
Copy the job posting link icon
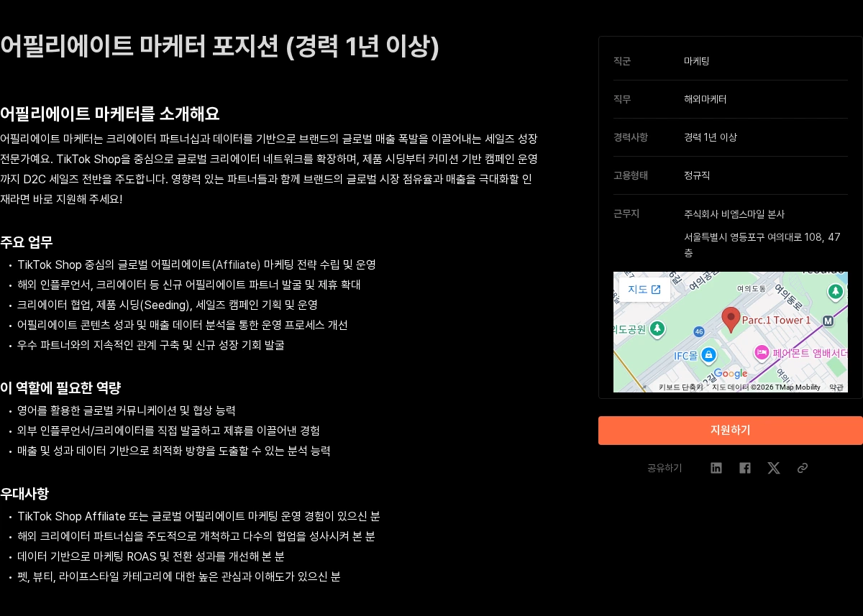click(x=803, y=468)
